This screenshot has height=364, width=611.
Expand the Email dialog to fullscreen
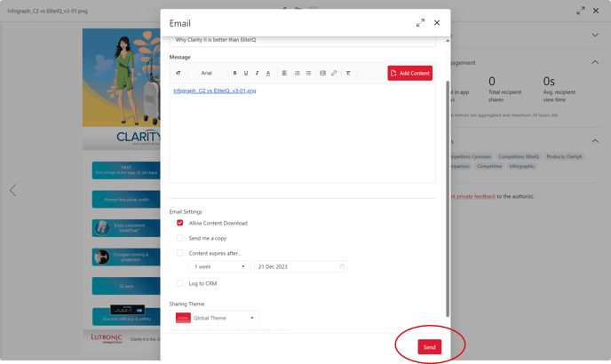(420, 23)
